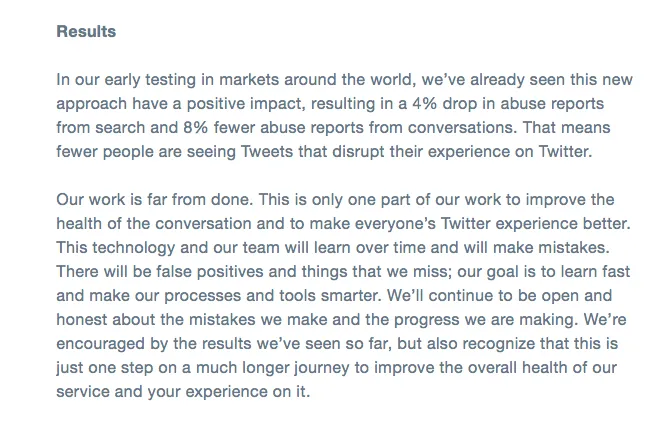The width and height of the screenshot is (659, 436).
Task: Click the final words 'experience on it.'
Action: (248, 391)
